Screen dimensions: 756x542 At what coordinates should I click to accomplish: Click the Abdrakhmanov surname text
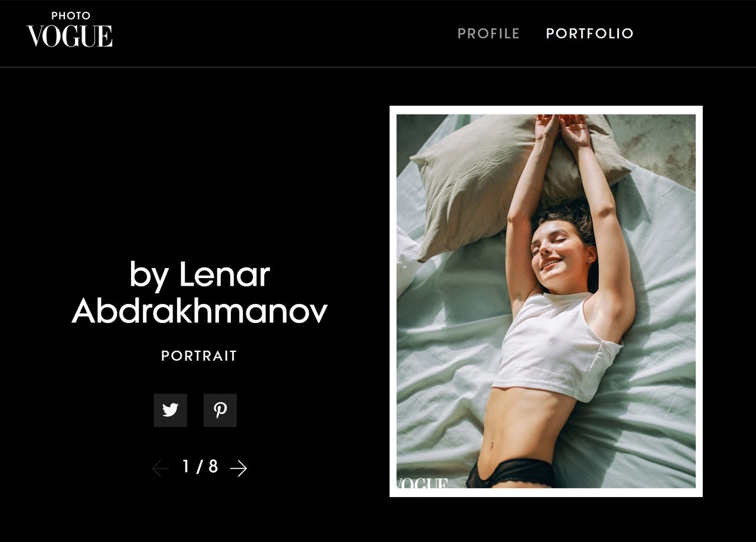pos(200,311)
